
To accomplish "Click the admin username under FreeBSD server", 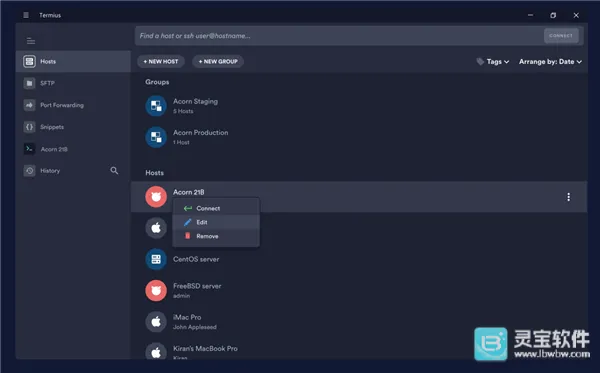I will coord(181,296).
